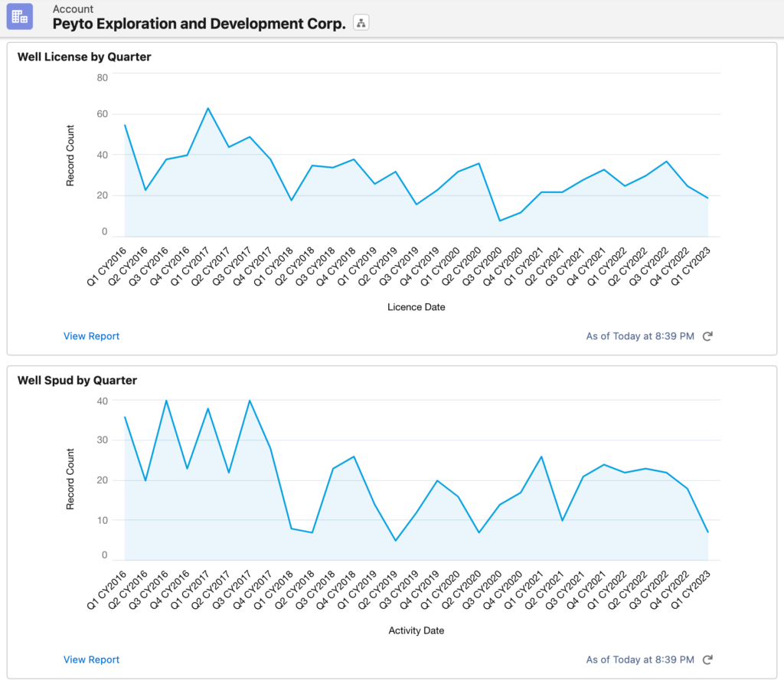
Task: Refresh the Well License by Quarter chart
Action: [x=707, y=336]
